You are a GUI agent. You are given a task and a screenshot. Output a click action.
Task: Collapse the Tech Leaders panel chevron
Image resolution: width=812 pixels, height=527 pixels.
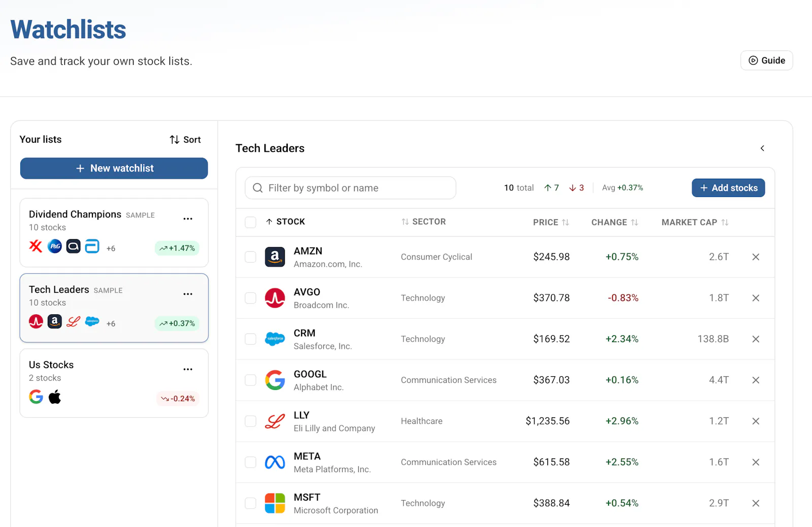[x=762, y=148]
